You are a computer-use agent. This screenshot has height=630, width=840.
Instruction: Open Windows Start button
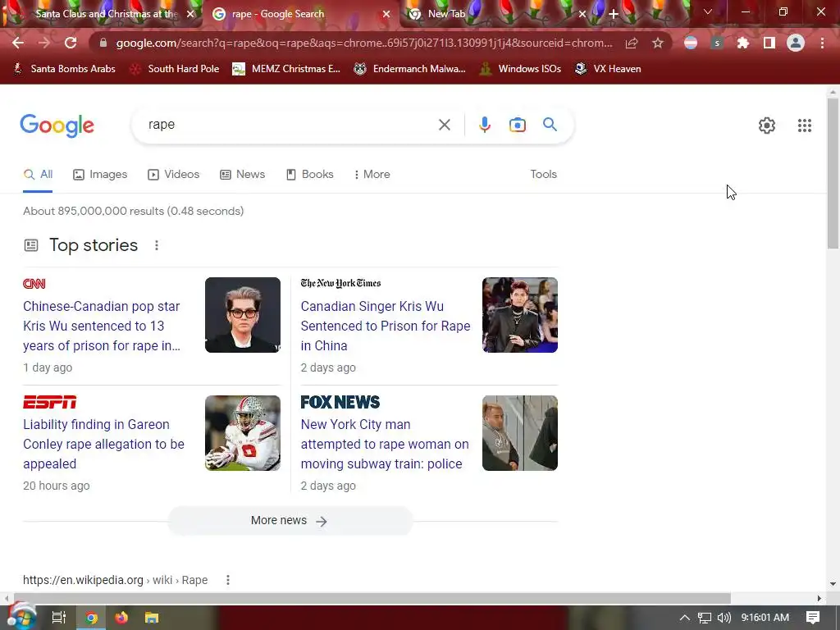[x=21, y=617]
